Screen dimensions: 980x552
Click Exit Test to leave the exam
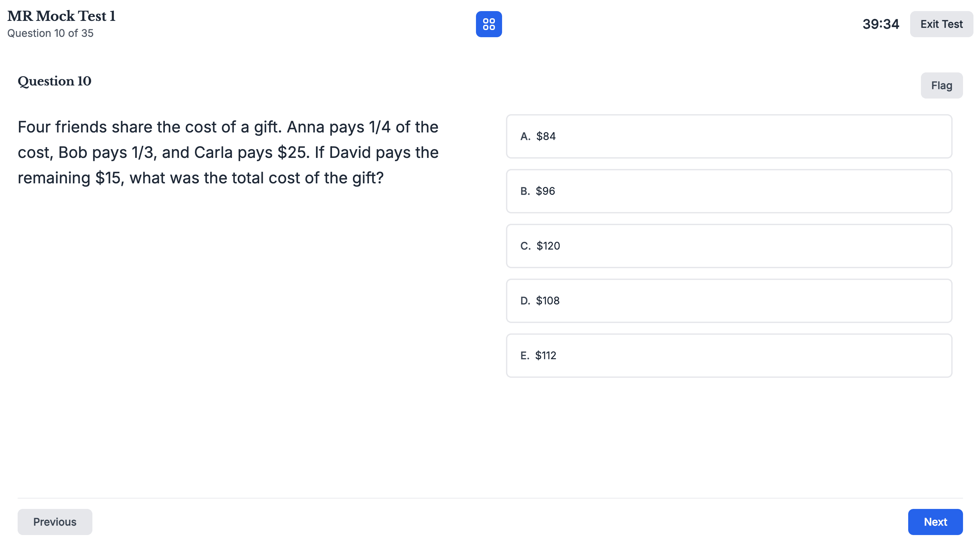[x=941, y=24]
